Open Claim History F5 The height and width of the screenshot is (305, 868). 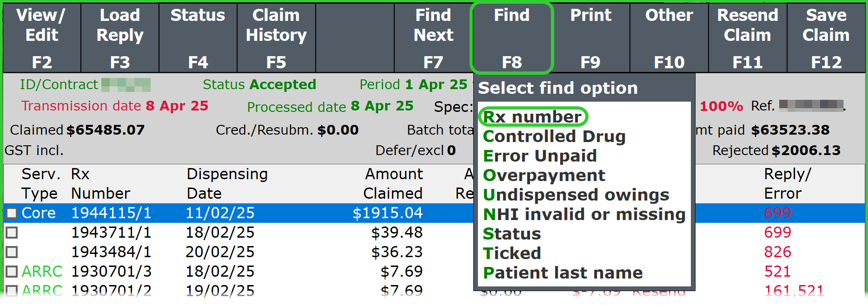coord(276,38)
